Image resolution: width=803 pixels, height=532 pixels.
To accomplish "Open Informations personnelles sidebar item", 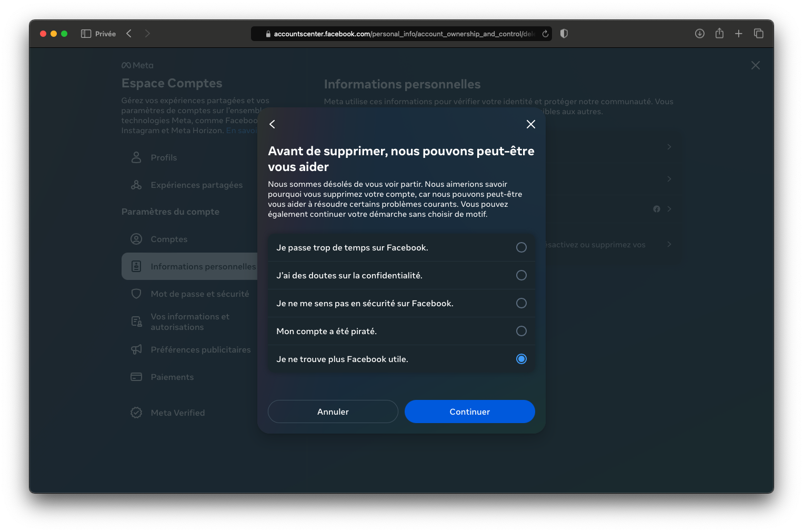I will point(189,266).
